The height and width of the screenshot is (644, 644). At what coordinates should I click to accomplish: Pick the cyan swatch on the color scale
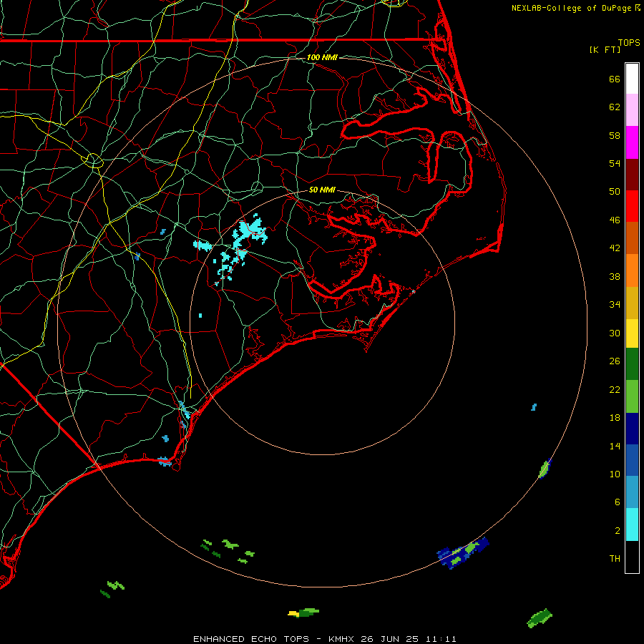tap(632, 525)
